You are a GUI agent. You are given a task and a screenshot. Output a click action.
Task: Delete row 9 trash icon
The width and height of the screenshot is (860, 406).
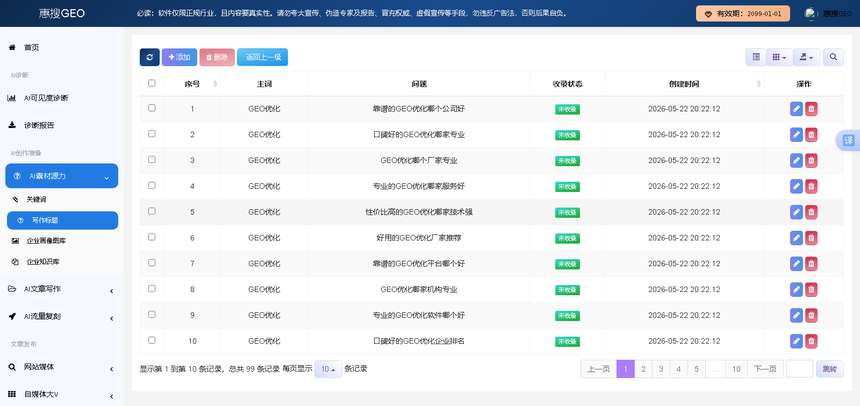click(x=811, y=315)
